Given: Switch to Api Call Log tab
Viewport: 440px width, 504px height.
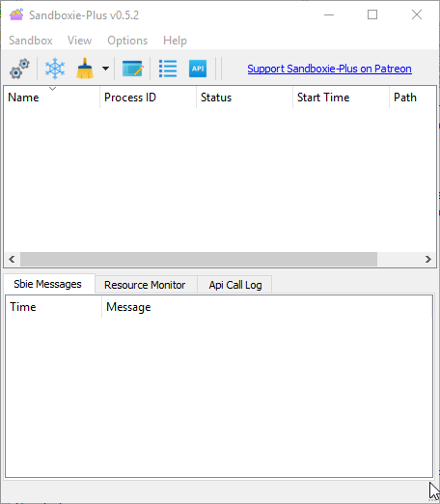Looking at the screenshot, I should coord(235,285).
